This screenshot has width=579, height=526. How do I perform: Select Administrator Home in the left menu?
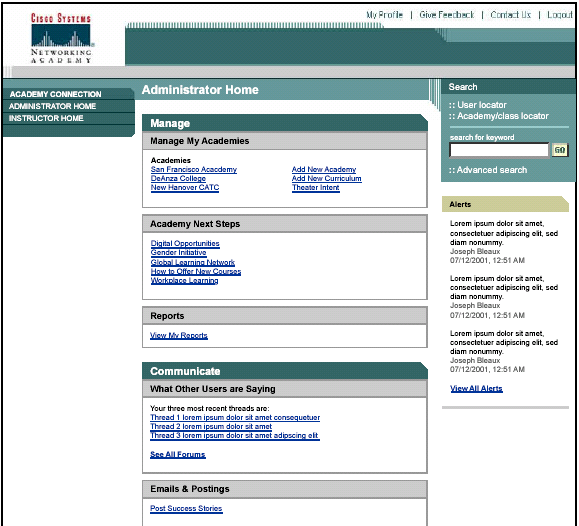[x=52, y=106]
